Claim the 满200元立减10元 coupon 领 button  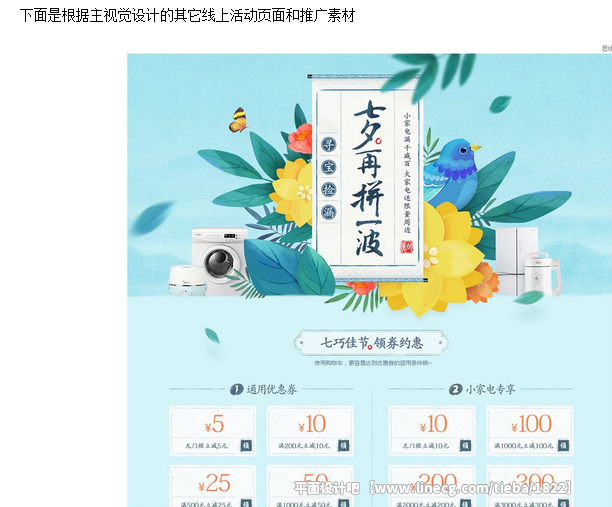pyautogui.click(x=344, y=446)
